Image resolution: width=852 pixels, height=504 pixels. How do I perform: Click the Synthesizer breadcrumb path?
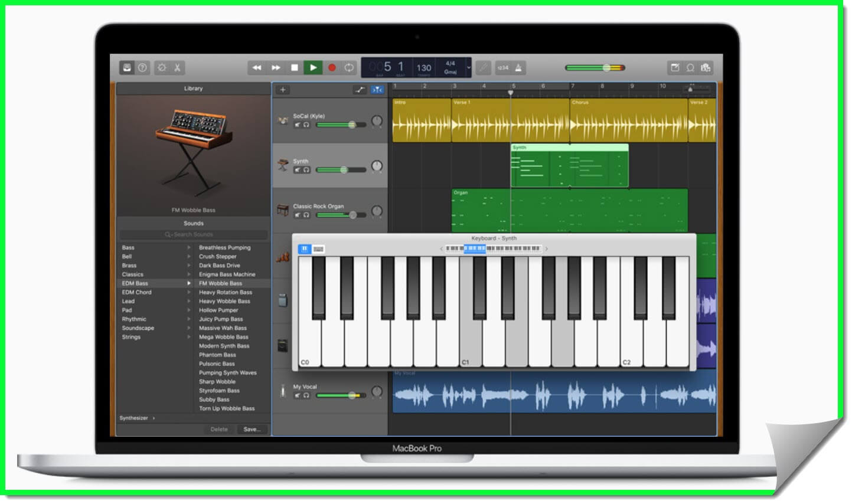coord(134,418)
